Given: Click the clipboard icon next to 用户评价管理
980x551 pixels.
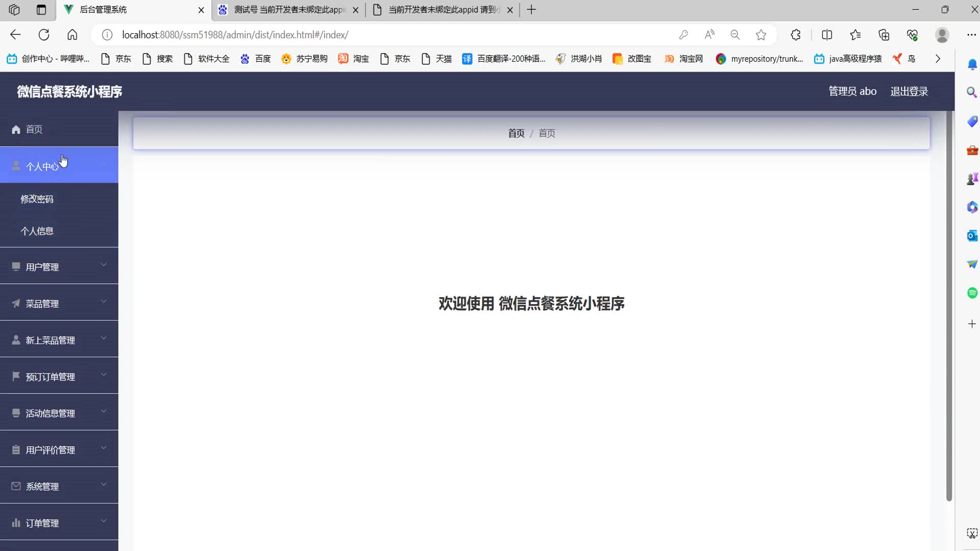Looking at the screenshot, I should point(16,450).
